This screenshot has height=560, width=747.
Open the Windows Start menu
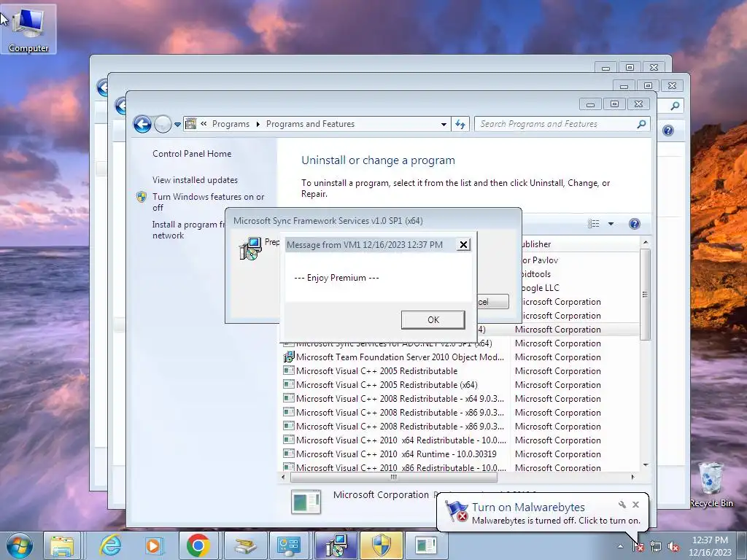pyautogui.click(x=20, y=545)
